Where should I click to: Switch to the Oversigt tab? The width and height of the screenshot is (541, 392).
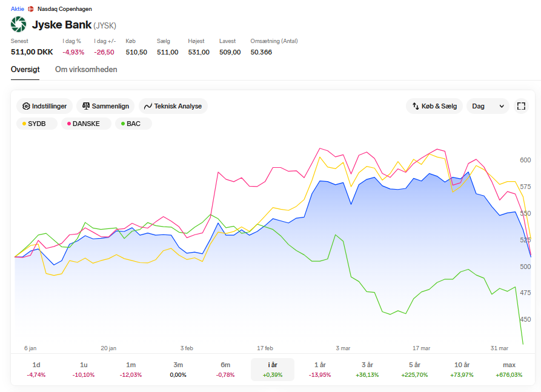pos(25,69)
